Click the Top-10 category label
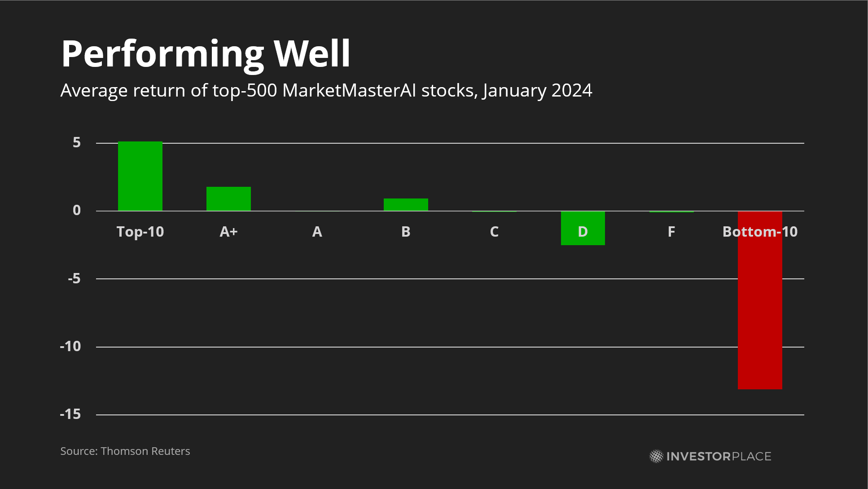This screenshot has width=868, height=489. point(140,232)
